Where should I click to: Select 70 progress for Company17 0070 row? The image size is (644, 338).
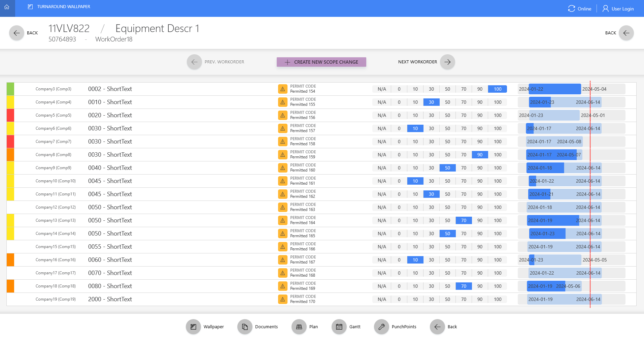pos(464,273)
